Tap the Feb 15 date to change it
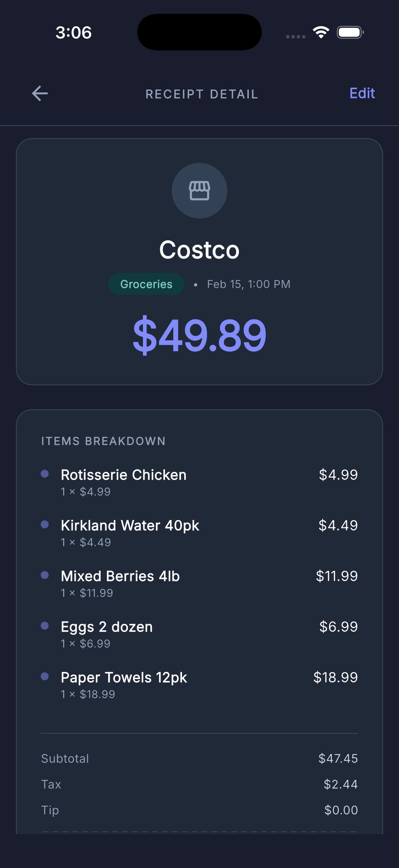 click(x=248, y=284)
